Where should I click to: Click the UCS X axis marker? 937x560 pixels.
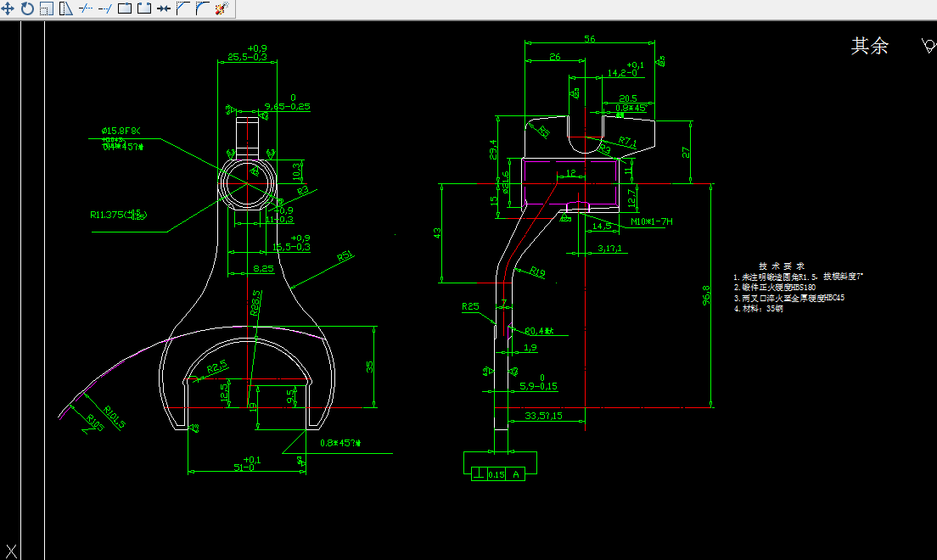click(11, 552)
